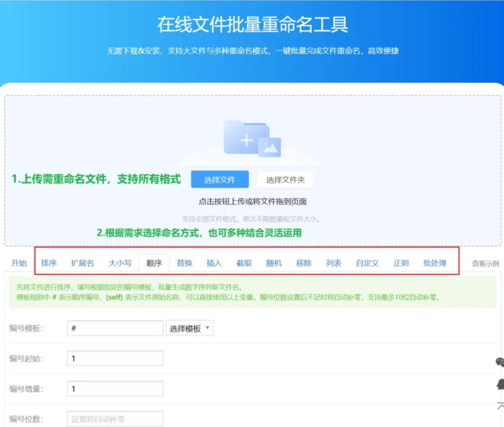This screenshot has width=504, height=427.
Task: Switch to the 截取 tab
Action: point(244,263)
